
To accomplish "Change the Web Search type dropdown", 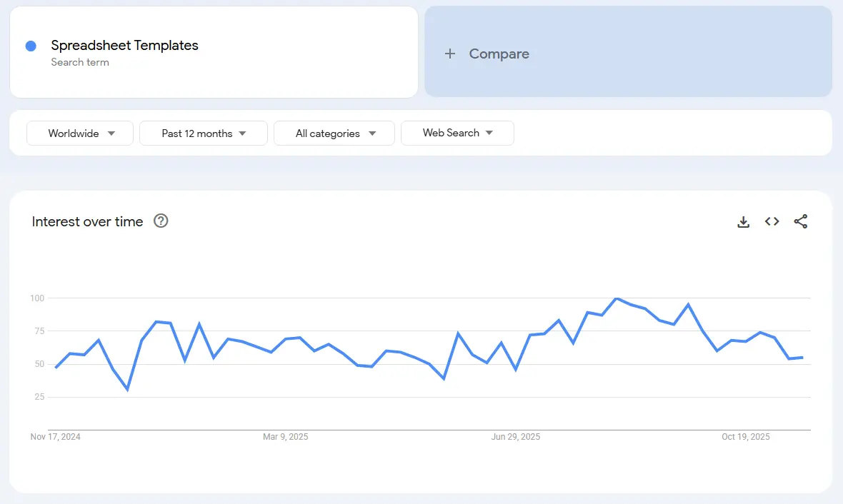I will (457, 133).
